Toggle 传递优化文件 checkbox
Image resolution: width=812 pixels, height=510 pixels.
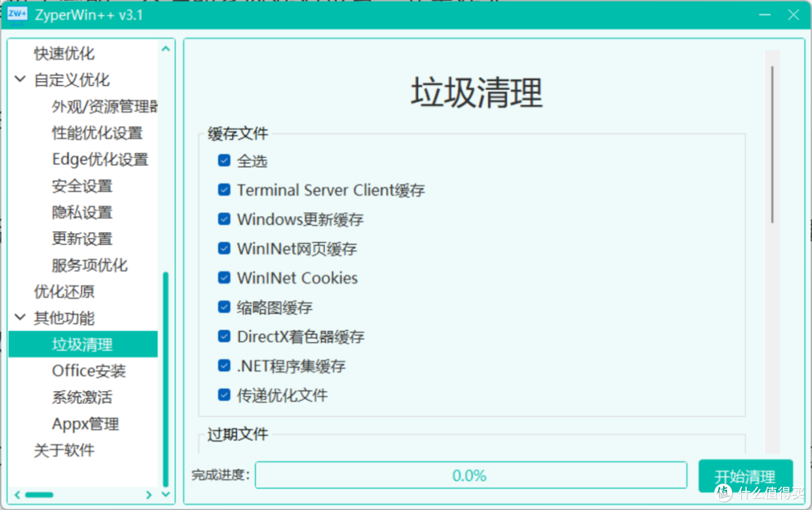pos(224,395)
